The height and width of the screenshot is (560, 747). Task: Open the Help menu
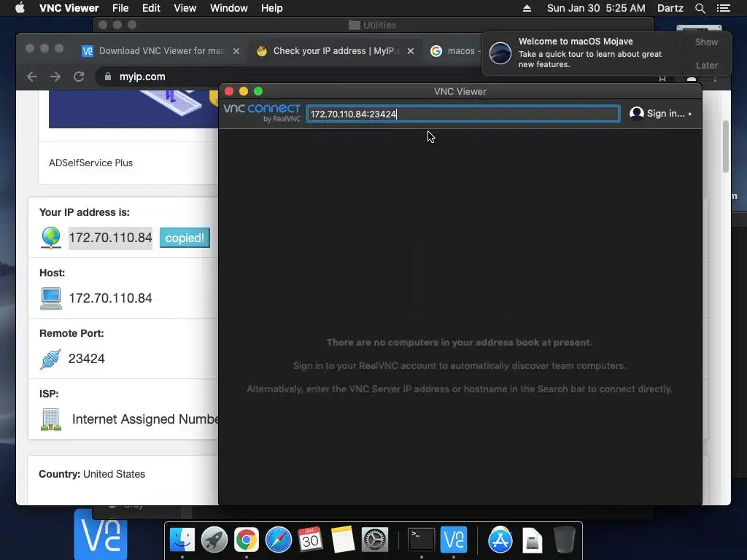271,8
